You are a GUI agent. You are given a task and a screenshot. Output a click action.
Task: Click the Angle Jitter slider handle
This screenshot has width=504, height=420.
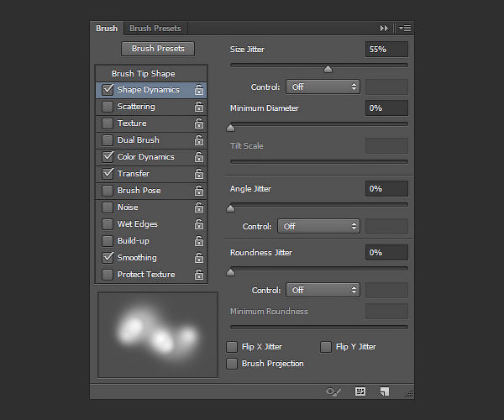click(x=230, y=208)
